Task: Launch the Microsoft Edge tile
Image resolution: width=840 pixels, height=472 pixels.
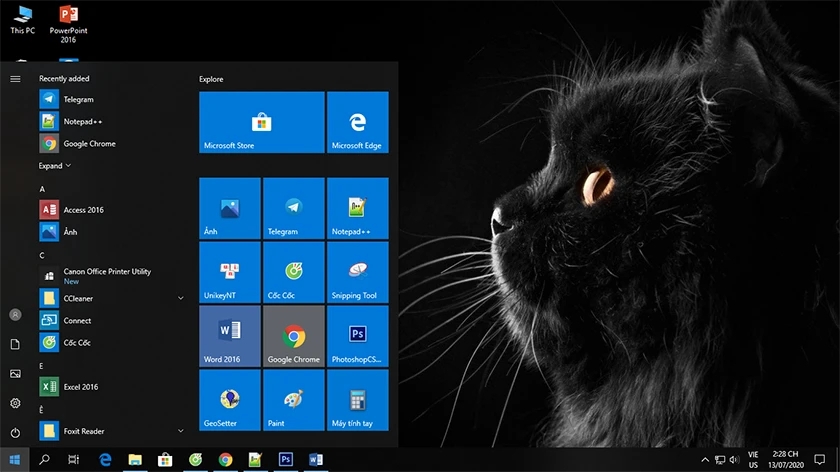Action: coord(357,122)
